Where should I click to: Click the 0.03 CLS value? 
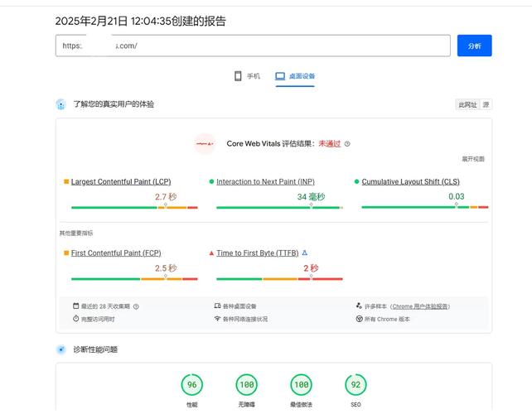coord(457,196)
